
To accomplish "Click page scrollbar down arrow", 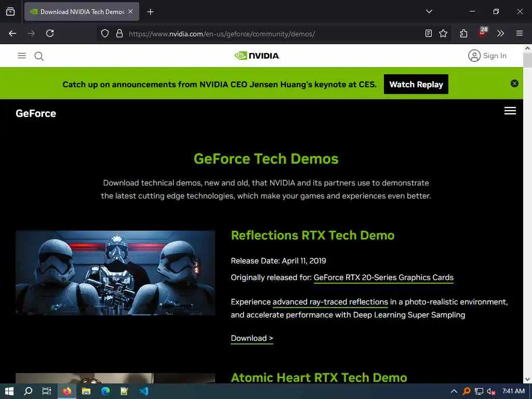I will pyautogui.click(x=528, y=379).
